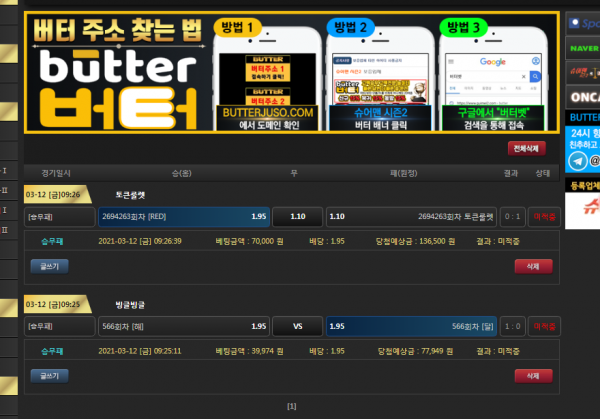Delete the 빙글빙글 bet with 삭제
The height and width of the screenshot is (419, 600).
[x=533, y=375]
